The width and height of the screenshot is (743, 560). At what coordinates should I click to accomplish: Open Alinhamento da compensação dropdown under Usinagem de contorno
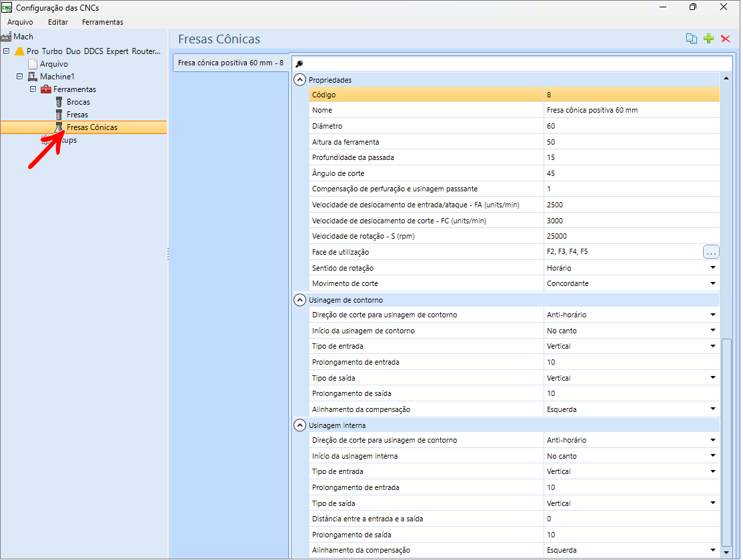tap(713, 409)
